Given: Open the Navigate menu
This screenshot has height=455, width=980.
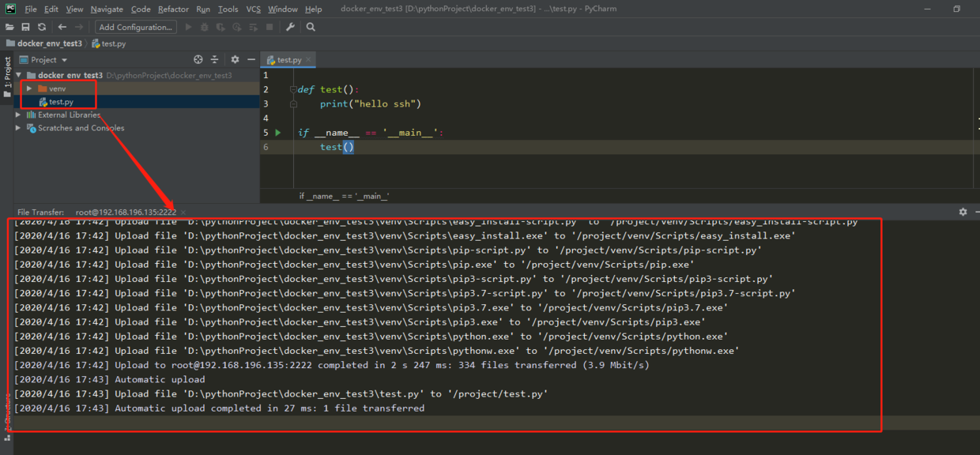Looking at the screenshot, I should tap(107, 9).
